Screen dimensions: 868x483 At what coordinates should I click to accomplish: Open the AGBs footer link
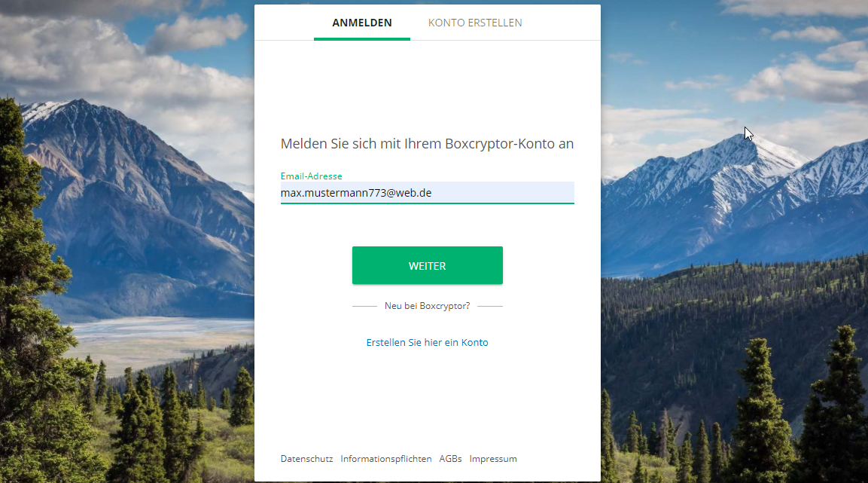[451, 459]
